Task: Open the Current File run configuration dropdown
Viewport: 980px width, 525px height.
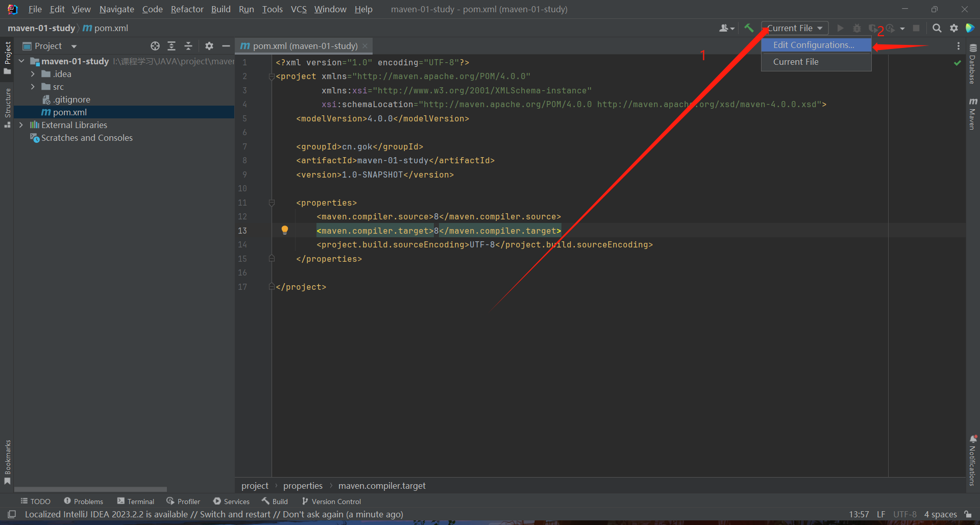Action: pyautogui.click(x=795, y=28)
